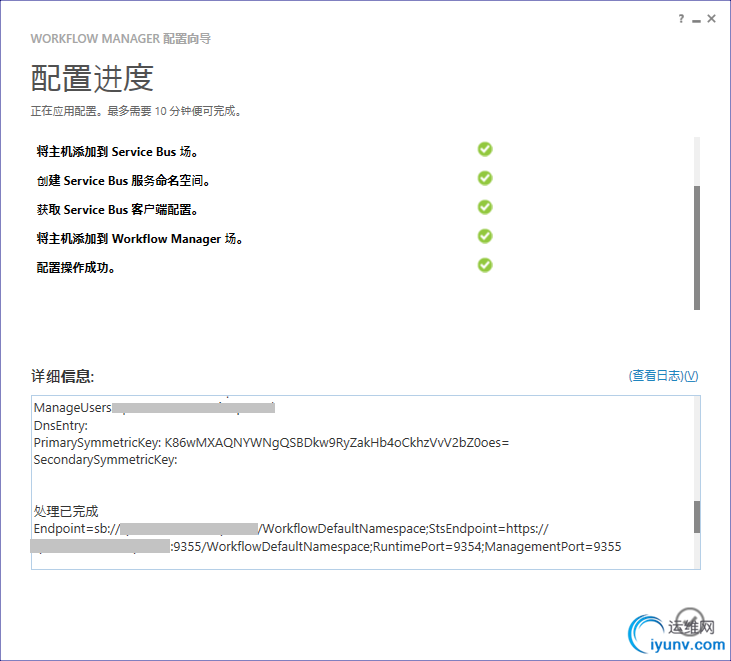Click the 处理已完成 text in details
Screen dimensions: 731x661
[x=66, y=511]
